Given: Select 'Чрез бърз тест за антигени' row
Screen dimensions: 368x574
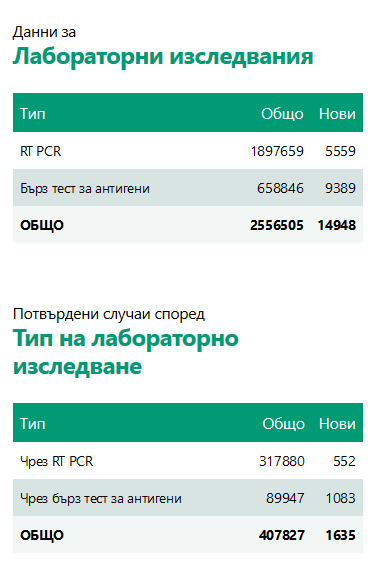Looking at the screenshot, I should click(x=188, y=498).
